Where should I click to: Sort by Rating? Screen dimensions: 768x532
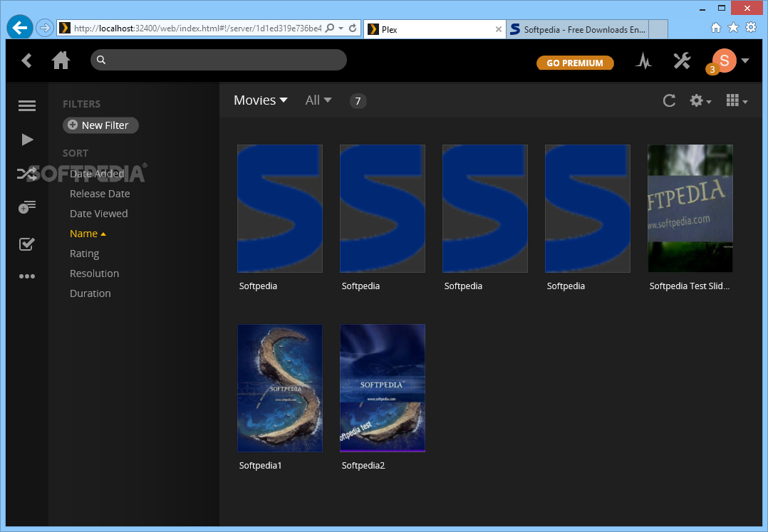84,254
